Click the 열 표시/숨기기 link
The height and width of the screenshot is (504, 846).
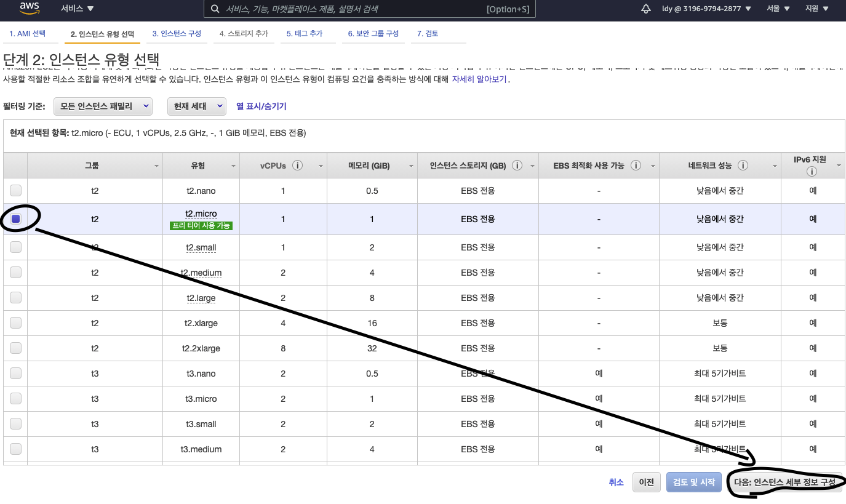pos(261,106)
